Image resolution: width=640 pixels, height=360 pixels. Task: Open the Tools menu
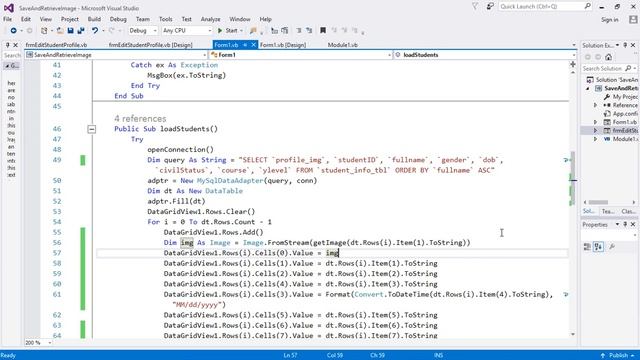click(x=165, y=19)
